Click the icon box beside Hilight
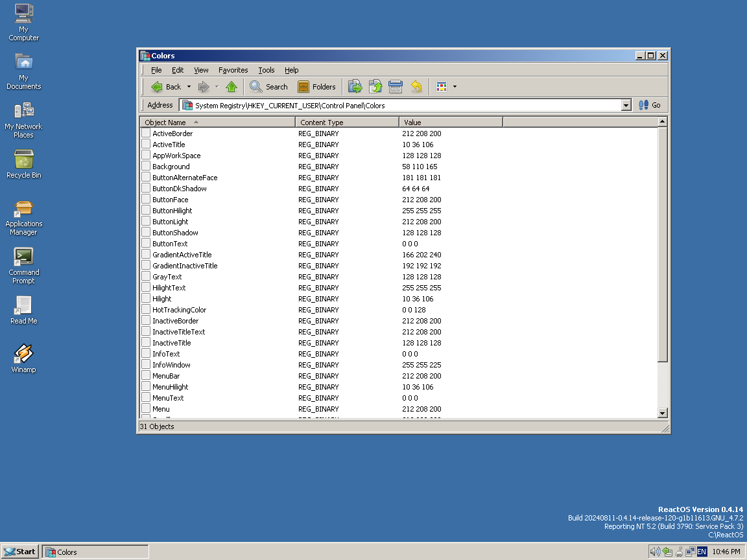Screen dimensions: 747x560 pyautogui.click(x=146, y=298)
